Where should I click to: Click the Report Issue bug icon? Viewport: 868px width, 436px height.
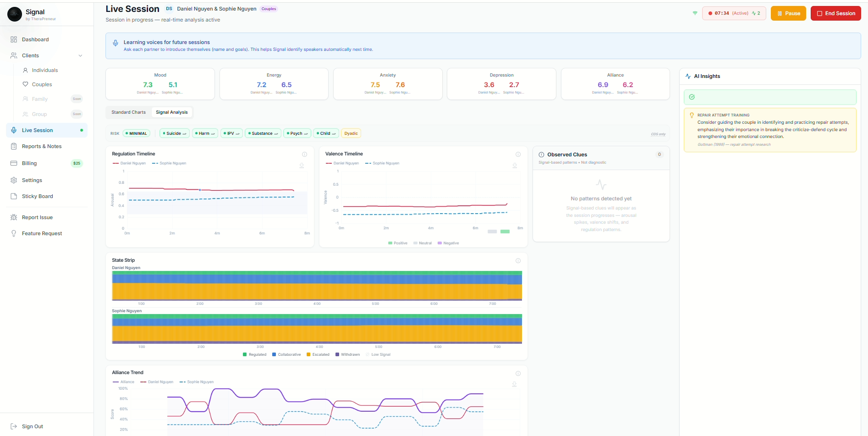click(14, 217)
